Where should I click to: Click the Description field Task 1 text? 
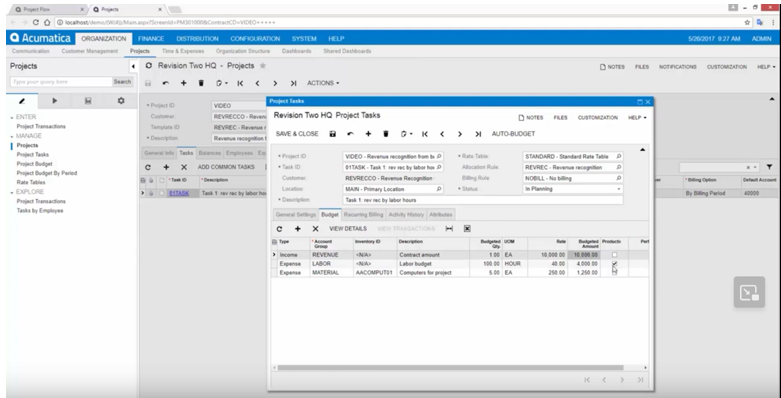pyautogui.click(x=483, y=200)
